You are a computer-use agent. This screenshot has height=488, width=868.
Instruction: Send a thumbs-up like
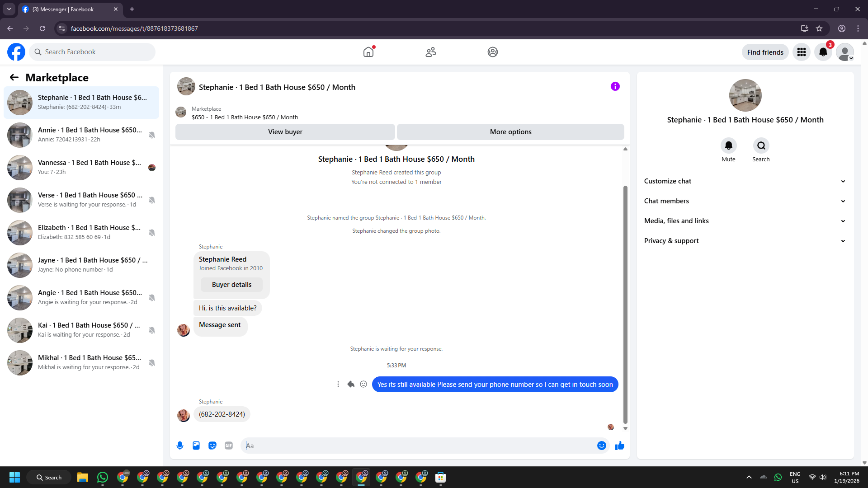click(x=620, y=446)
